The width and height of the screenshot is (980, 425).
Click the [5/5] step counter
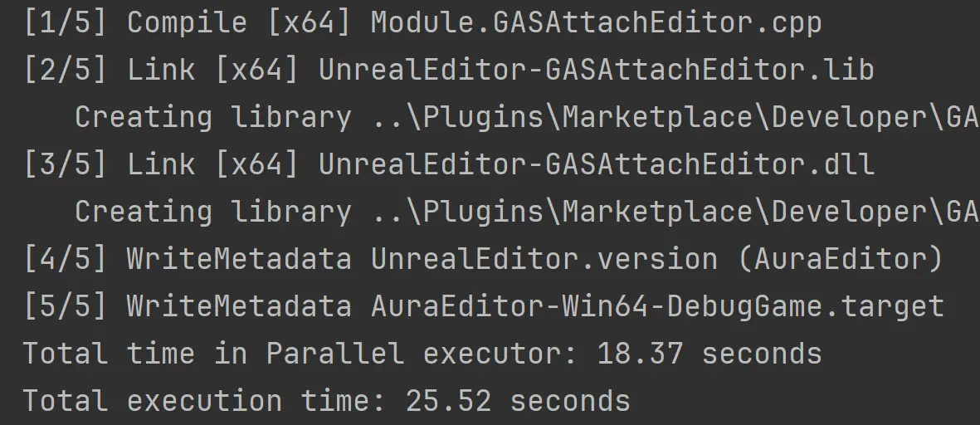(65, 307)
